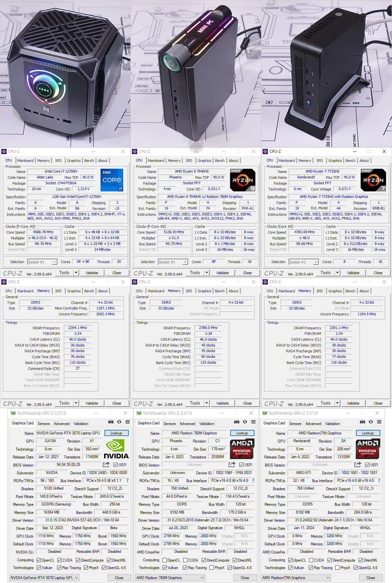Open the Socket #1 selection dropdown in Ryzen 9 7940HS CPU-Z
The width and height of the screenshot is (392, 583).
coord(173,262)
